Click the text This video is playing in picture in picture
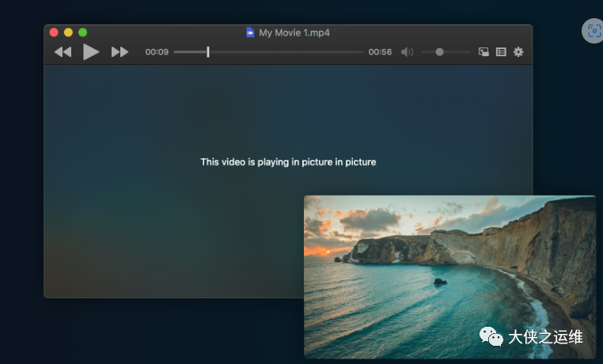603x364 pixels. pyautogui.click(x=288, y=161)
